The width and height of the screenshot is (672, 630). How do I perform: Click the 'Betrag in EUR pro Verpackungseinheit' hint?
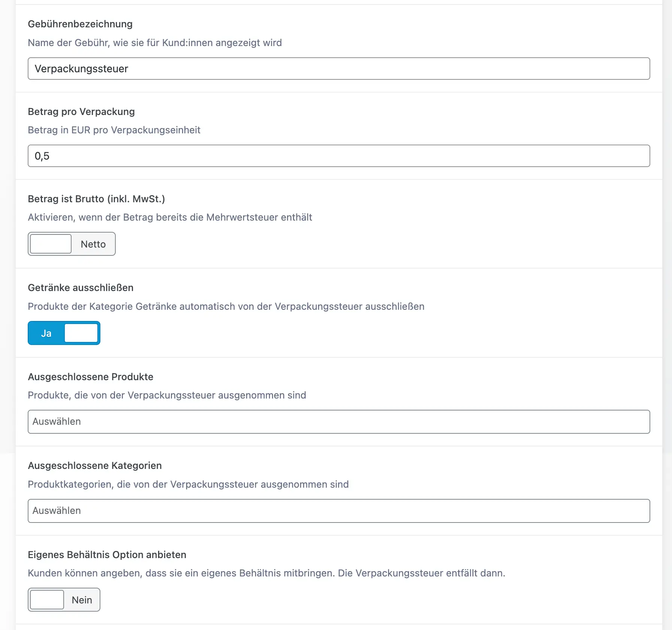click(x=114, y=130)
